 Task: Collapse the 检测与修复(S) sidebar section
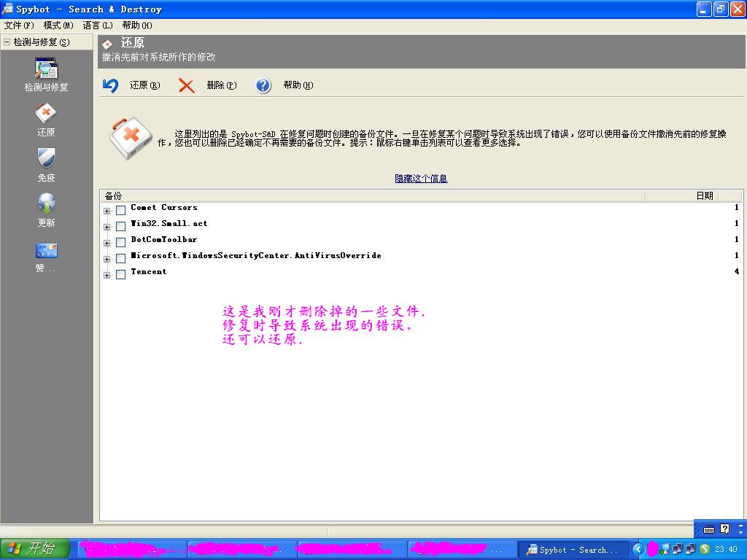7,42
